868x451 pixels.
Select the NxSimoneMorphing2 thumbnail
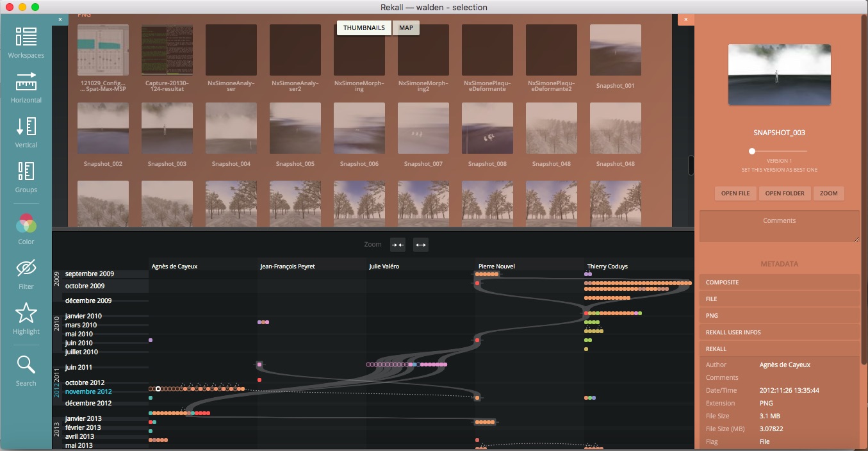pos(423,51)
